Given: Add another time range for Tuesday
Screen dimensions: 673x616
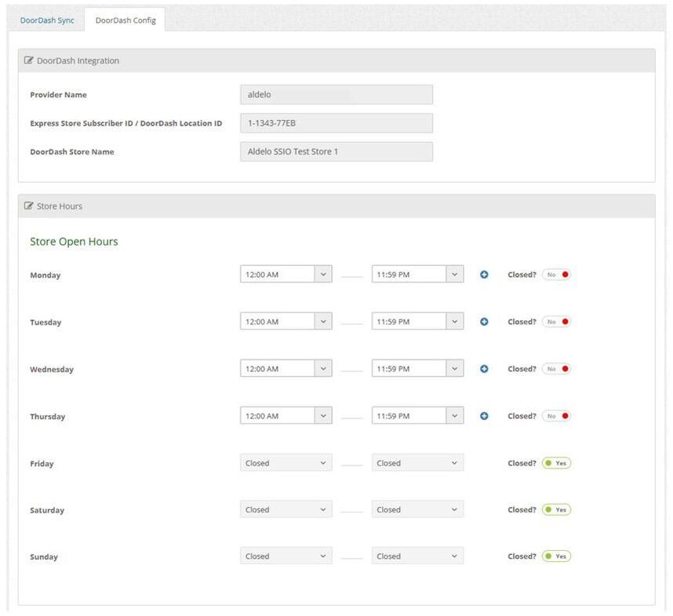Looking at the screenshot, I should pyautogui.click(x=484, y=322).
